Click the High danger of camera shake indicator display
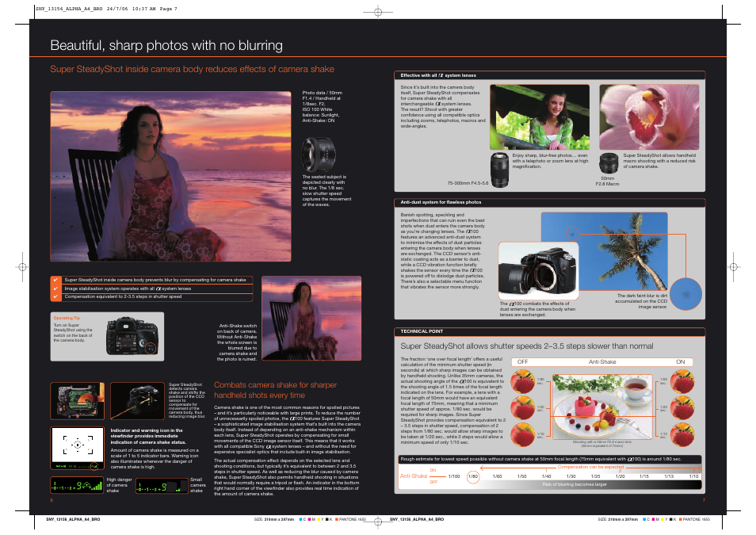This screenshot has height=535, width=756. pos(77,485)
